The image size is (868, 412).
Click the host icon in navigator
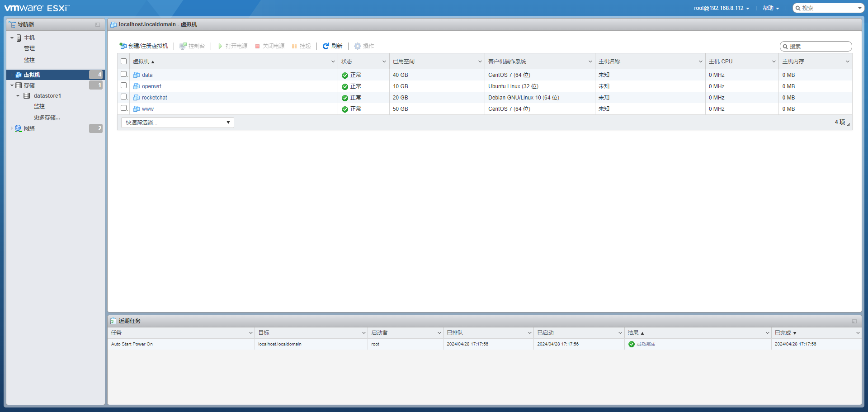point(19,38)
